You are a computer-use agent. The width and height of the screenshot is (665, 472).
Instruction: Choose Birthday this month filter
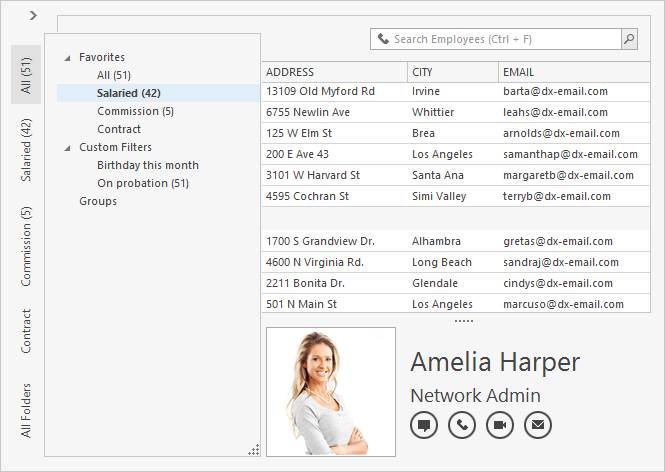(148, 165)
